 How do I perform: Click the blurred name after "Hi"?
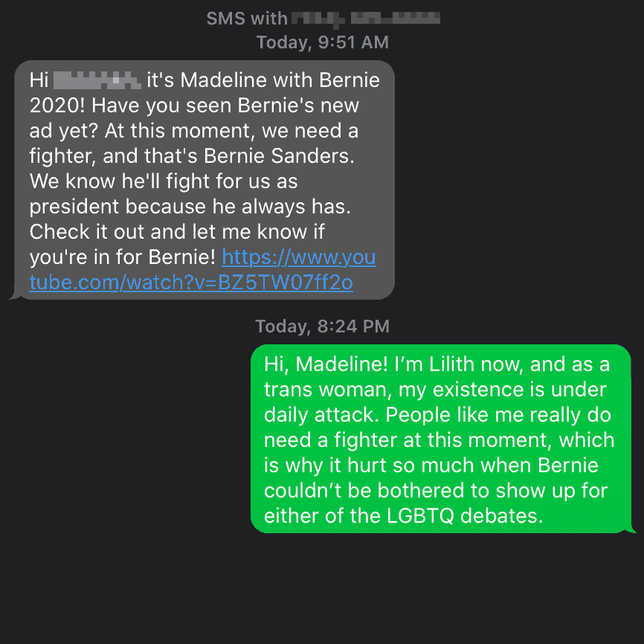pyautogui.click(x=97, y=79)
